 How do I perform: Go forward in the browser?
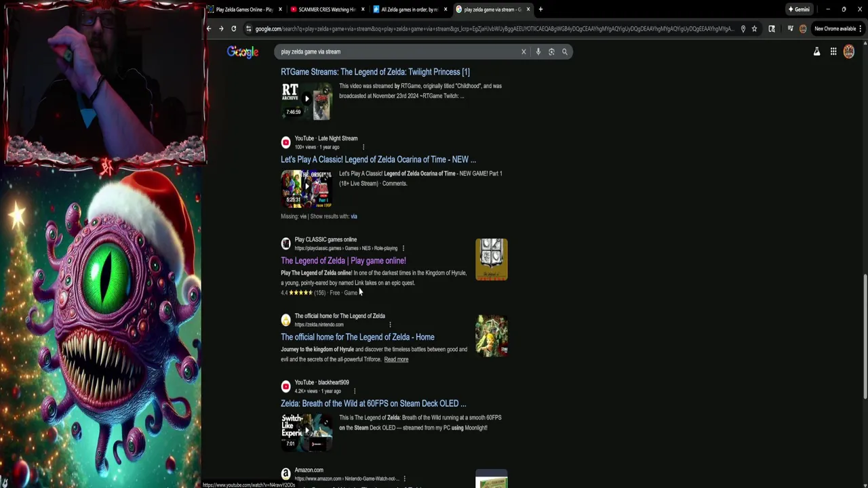click(221, 28)
